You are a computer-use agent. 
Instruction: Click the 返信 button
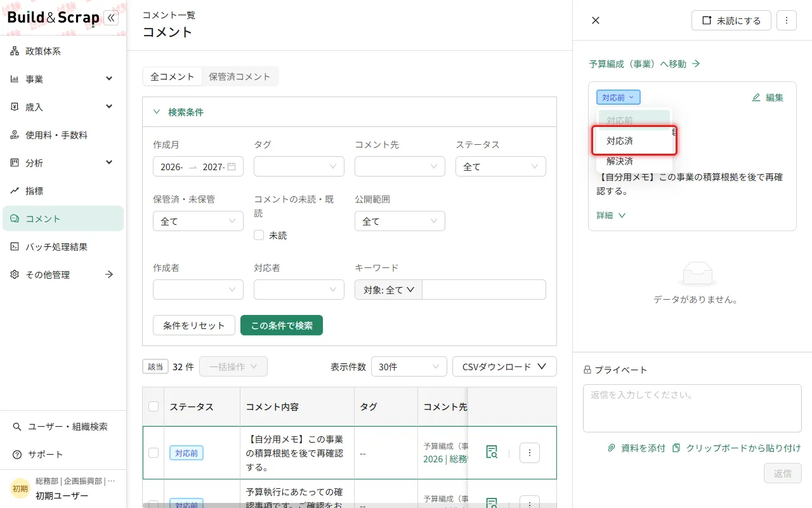click(x=783, y=473)
